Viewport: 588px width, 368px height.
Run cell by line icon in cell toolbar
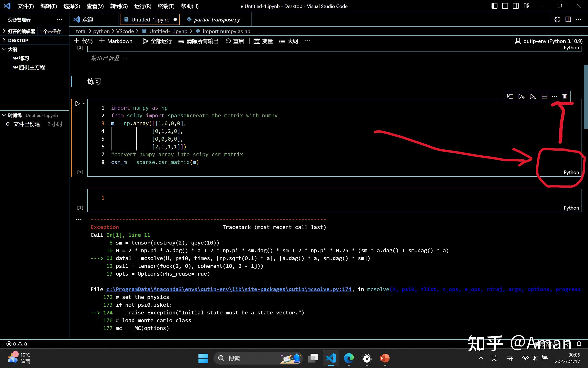(510, 96)
